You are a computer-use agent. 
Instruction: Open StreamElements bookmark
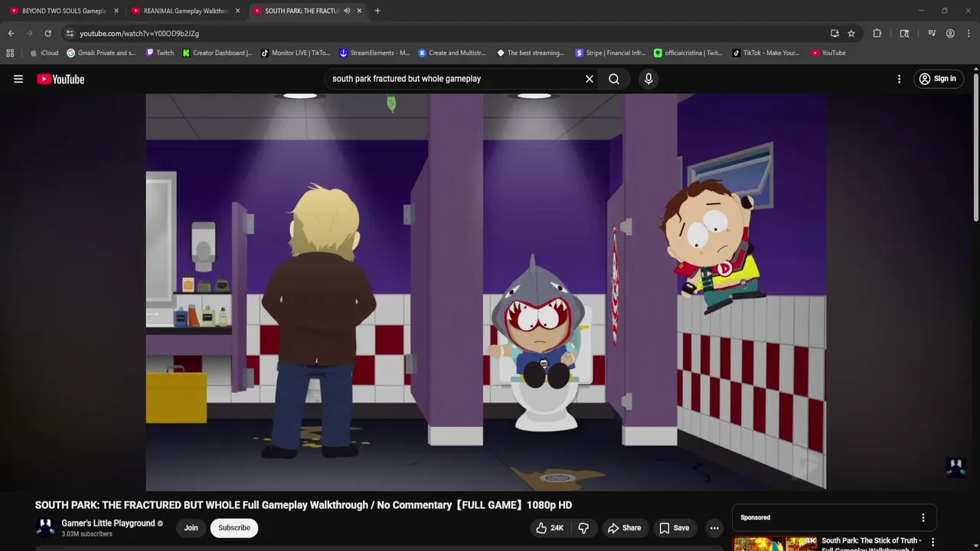[374, 53]
